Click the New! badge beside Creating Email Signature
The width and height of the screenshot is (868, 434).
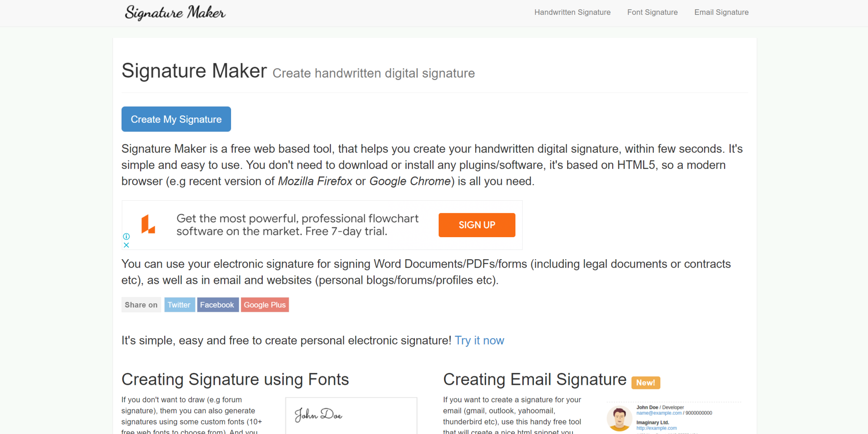645,382
